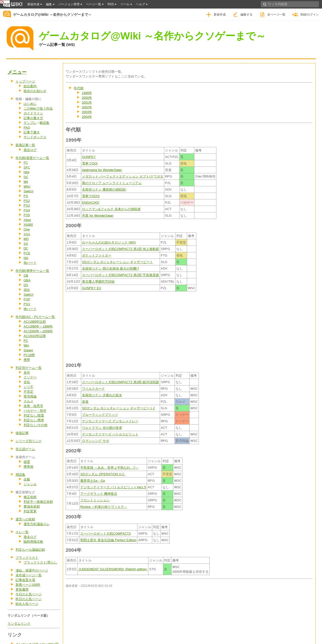Open the ポケットファイター article link

point(97,256)
